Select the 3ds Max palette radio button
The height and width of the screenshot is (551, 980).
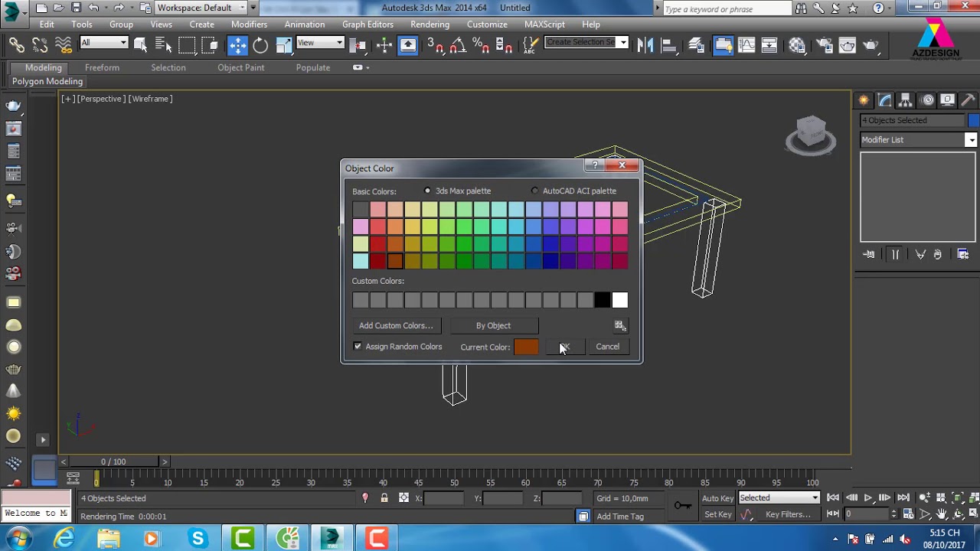coord(427,191)
